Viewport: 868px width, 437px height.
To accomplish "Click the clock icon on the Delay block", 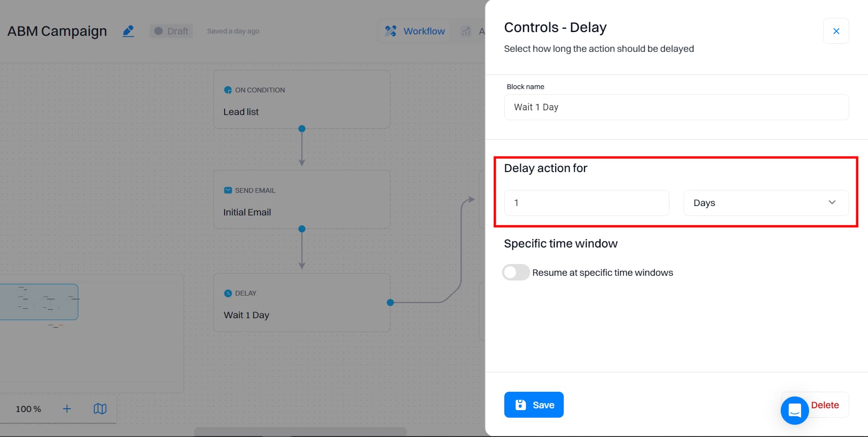I will tap(228, 293).
